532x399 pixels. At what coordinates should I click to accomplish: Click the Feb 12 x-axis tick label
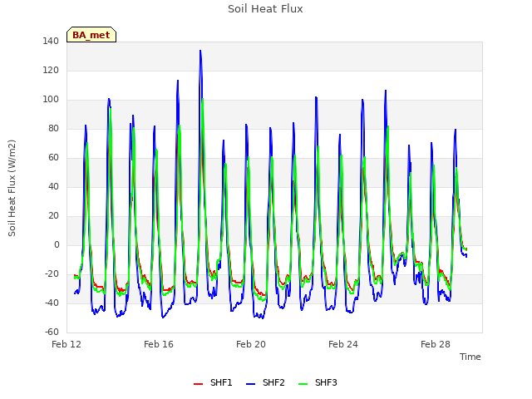pos(66,344)
